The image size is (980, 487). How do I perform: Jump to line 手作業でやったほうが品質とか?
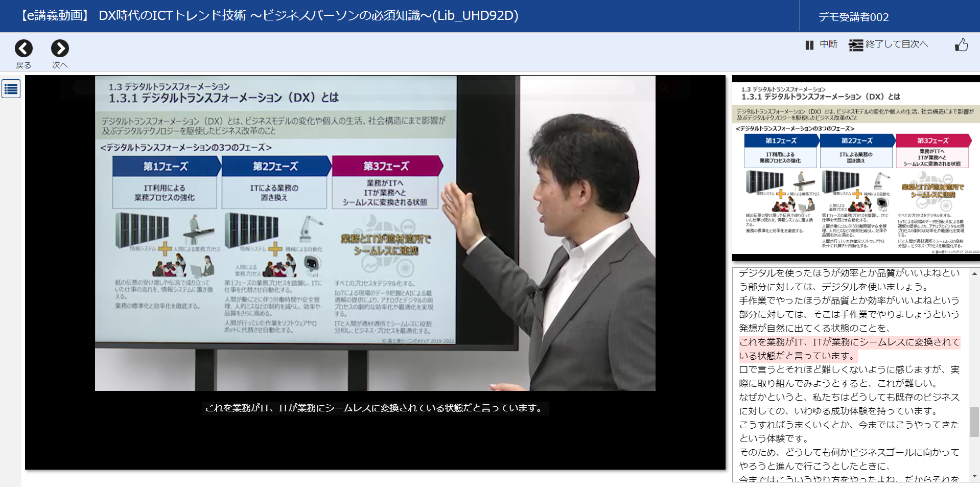tap(850, 314)
